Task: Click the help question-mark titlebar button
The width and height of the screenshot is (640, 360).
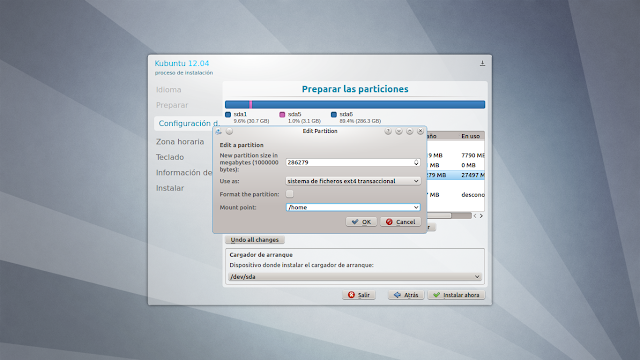Action: 388,131
